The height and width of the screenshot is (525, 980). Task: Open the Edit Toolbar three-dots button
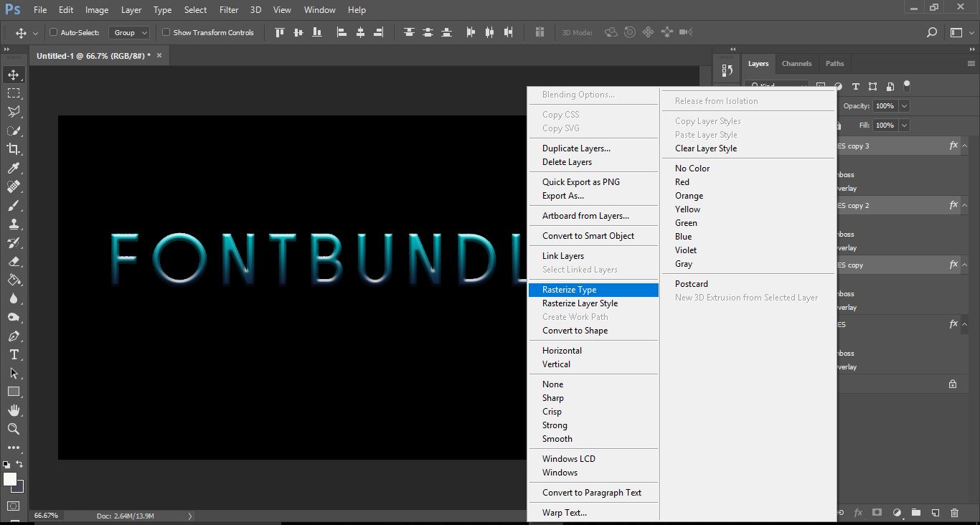click(14, 448)
